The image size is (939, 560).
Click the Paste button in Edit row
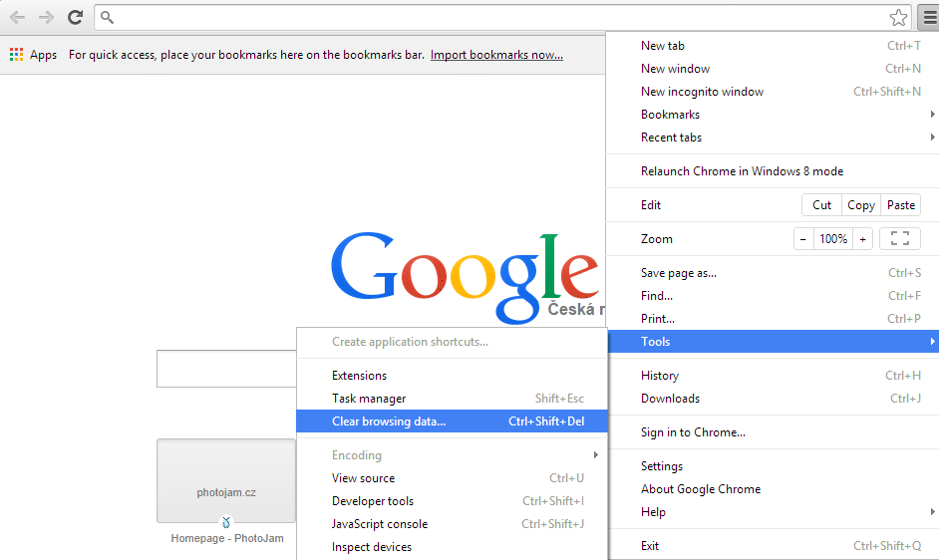coord(901,205)
